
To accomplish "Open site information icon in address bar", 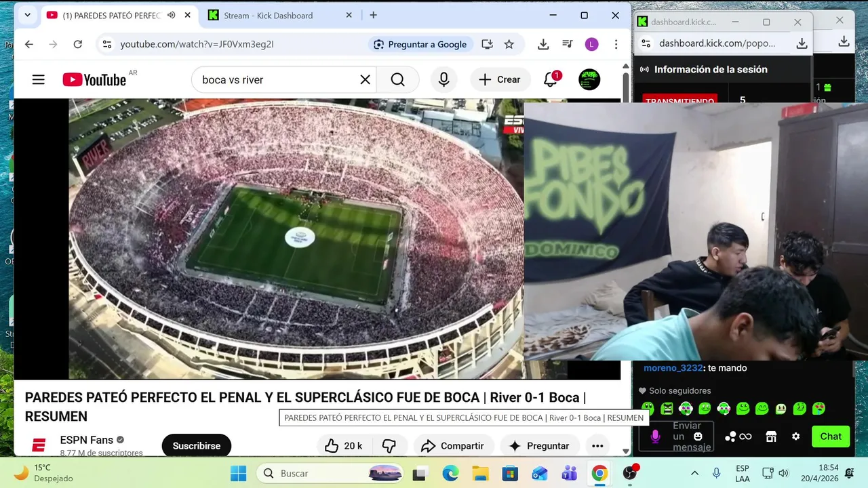I will click(x=106, y=44).
